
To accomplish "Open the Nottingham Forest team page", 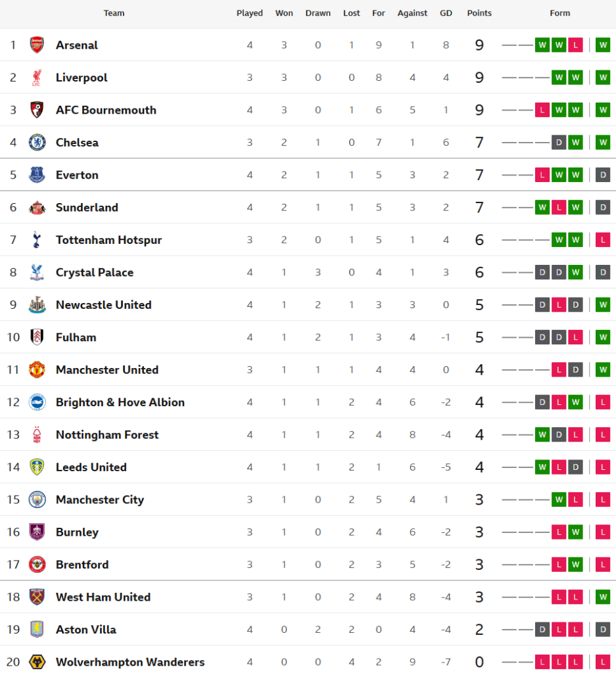I will [107, 434].
